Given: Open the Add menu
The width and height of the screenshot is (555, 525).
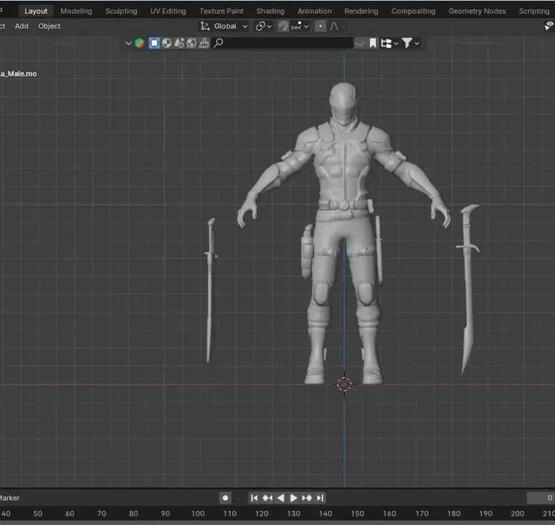Looking at the screenshot, I should tap(22, 26).
